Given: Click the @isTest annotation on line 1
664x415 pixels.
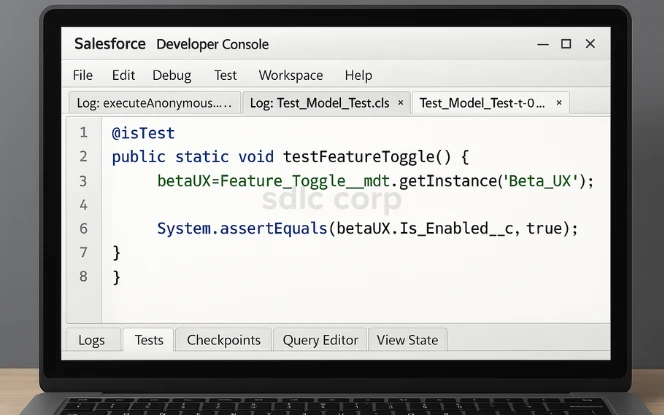Looking at the screenshot, I should [x=143, y=133].
